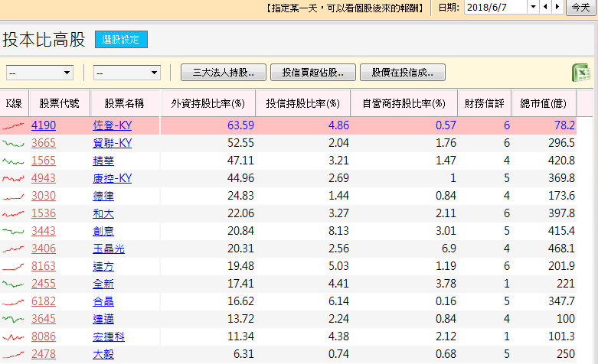598x364 pixels.
Task: Show K-line sparkline for stock 2455
Action: coord(13,284)
